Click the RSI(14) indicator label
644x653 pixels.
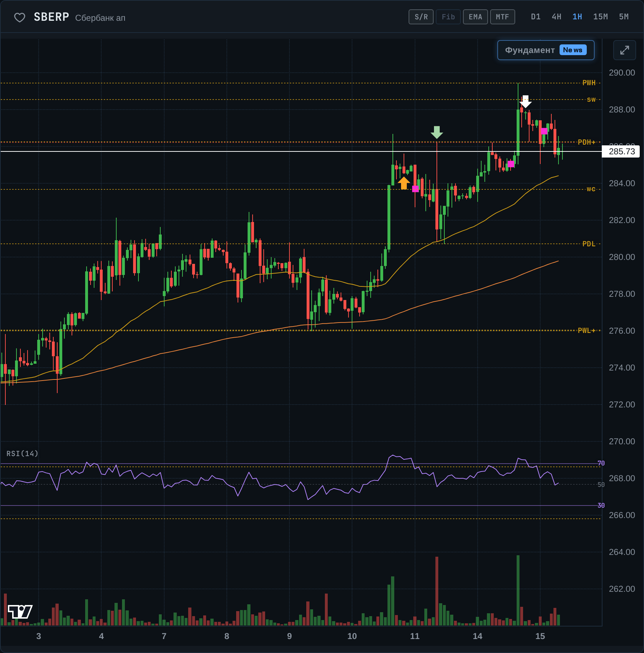[22, 454]
